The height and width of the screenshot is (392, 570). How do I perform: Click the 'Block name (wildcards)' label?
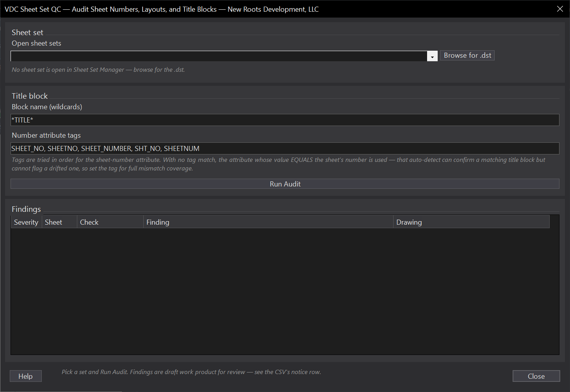47,107
